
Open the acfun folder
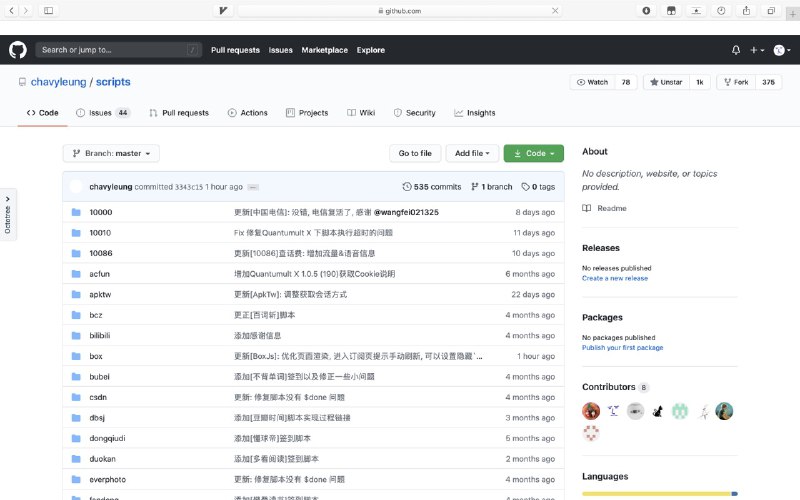pyautogui.click(x=99, y=274)
